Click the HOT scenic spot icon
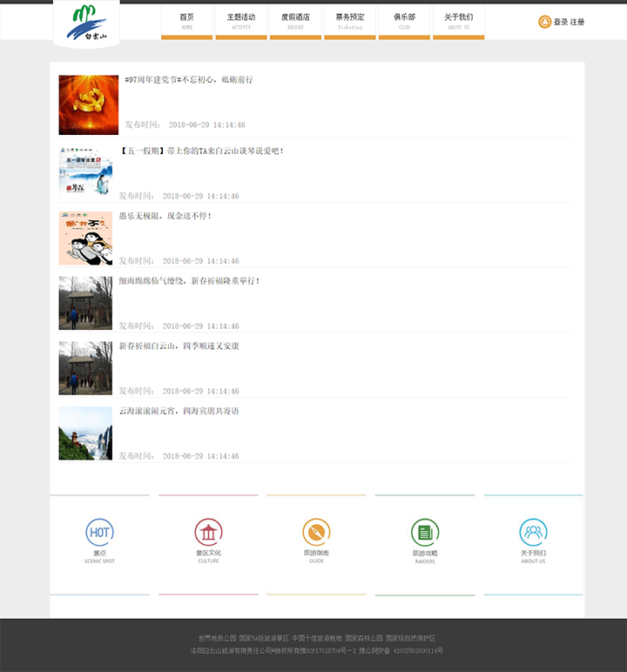The width and height of the screenshot is (627, 672). click(x=99, y=532)
